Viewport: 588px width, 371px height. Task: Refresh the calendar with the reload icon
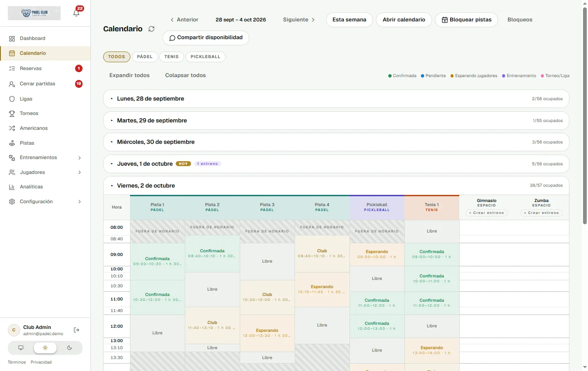(151, 29)
